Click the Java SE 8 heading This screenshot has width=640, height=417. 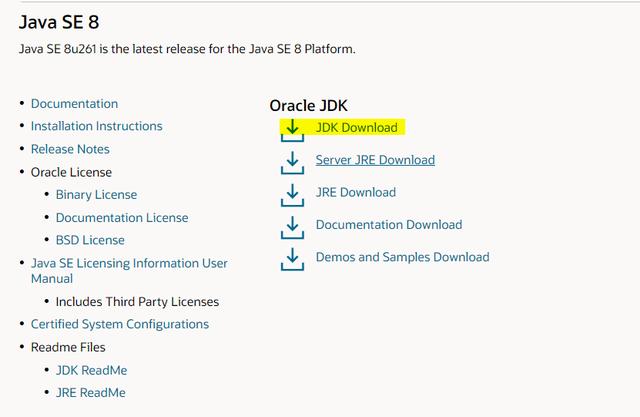point(59,22)
